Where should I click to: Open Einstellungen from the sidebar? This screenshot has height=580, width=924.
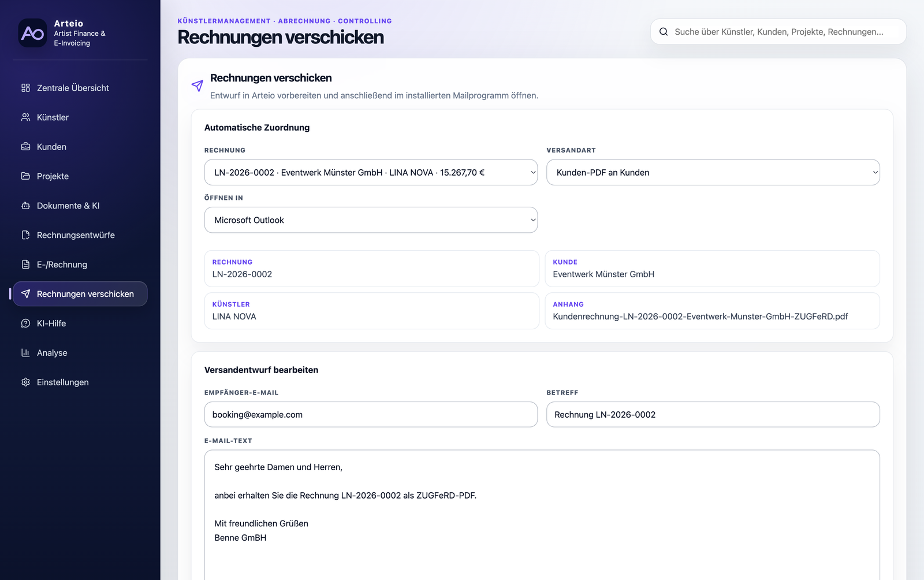(80, 382)
